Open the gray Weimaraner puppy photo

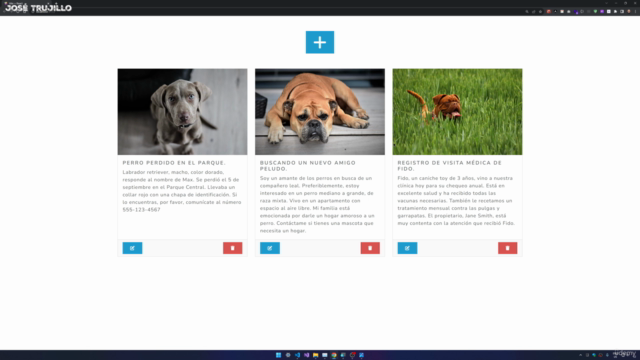click(182, 111)
